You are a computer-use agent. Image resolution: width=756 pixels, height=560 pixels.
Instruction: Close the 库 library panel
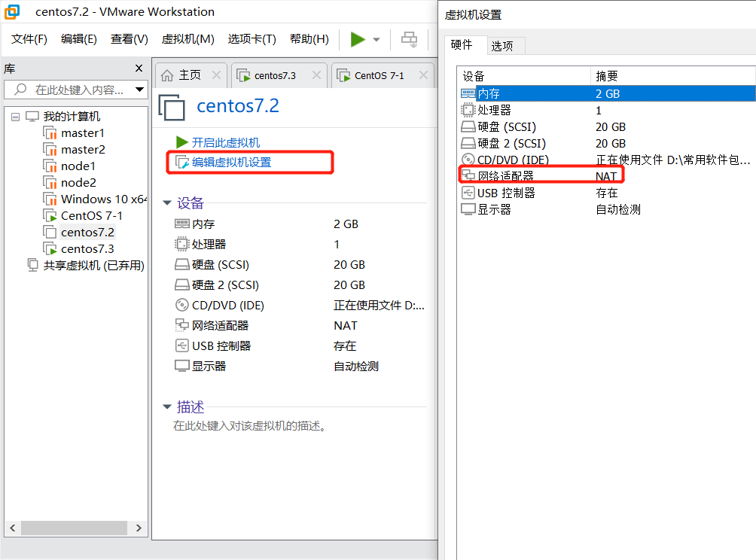click(139, 68)
